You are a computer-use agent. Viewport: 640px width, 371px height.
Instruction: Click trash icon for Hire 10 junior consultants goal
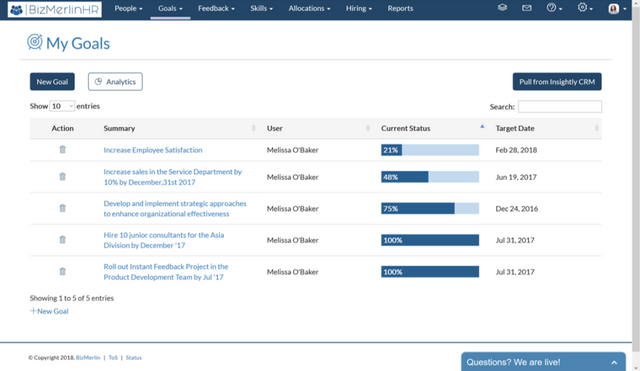(x=62, y=240)
